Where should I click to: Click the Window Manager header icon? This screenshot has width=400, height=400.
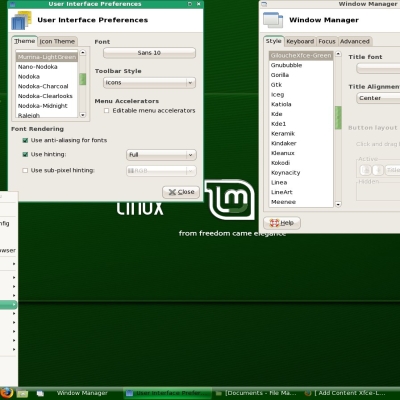click(273, 20)
